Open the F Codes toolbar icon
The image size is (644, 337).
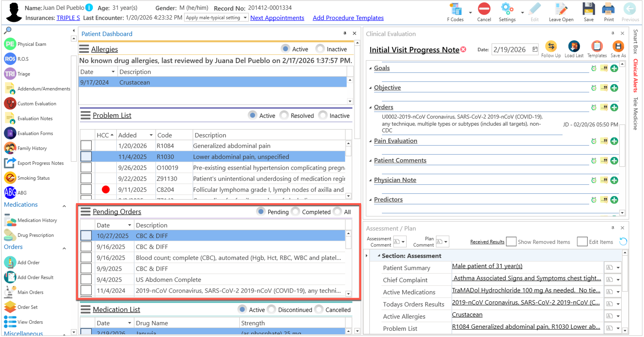456,10
